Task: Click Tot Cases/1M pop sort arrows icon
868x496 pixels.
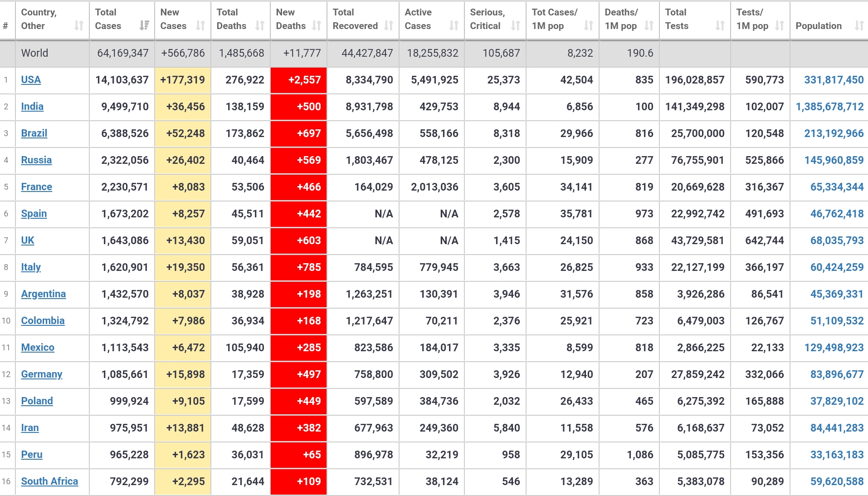Action: tap(589, 26)
